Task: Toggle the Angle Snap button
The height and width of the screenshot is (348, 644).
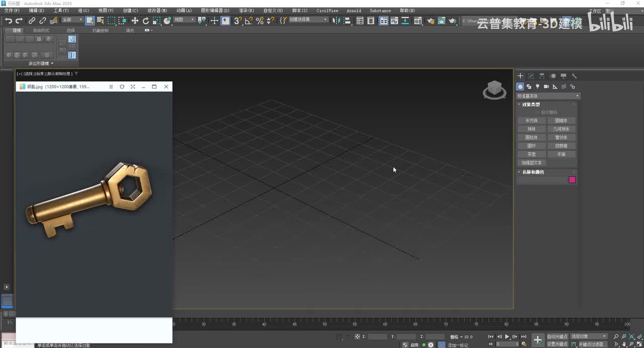Action: pyautogui.click(x=249, y=21)
